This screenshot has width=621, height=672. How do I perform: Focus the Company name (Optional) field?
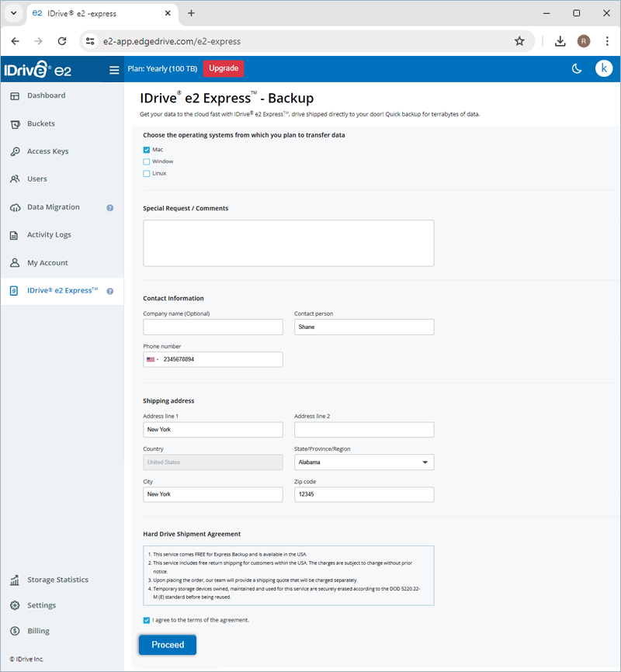[213, 327]
